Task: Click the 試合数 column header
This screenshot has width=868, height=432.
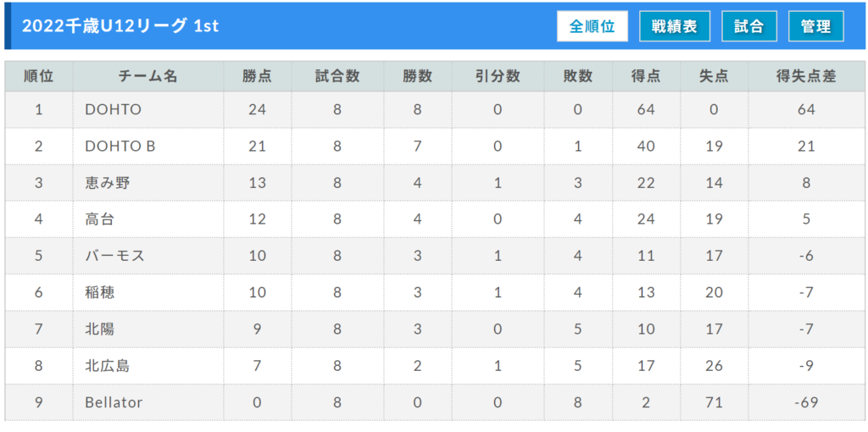Action: point(337,76)
